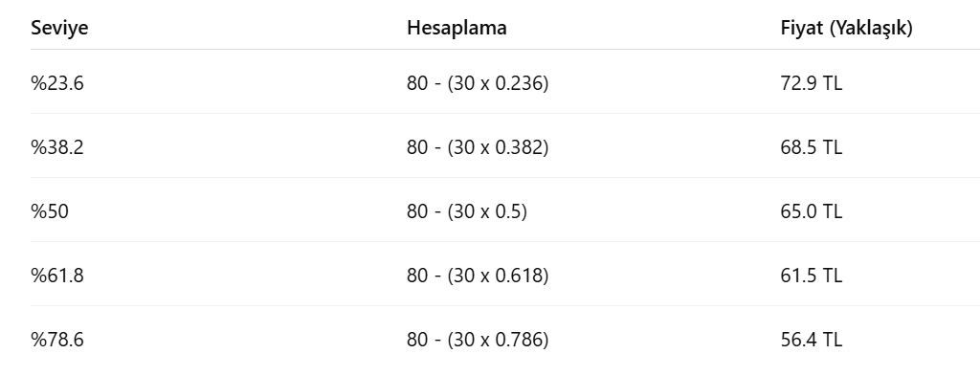The image size is (980, 376).
Task: Select the %23.6 level cell
Action: [x=56, y=83]
